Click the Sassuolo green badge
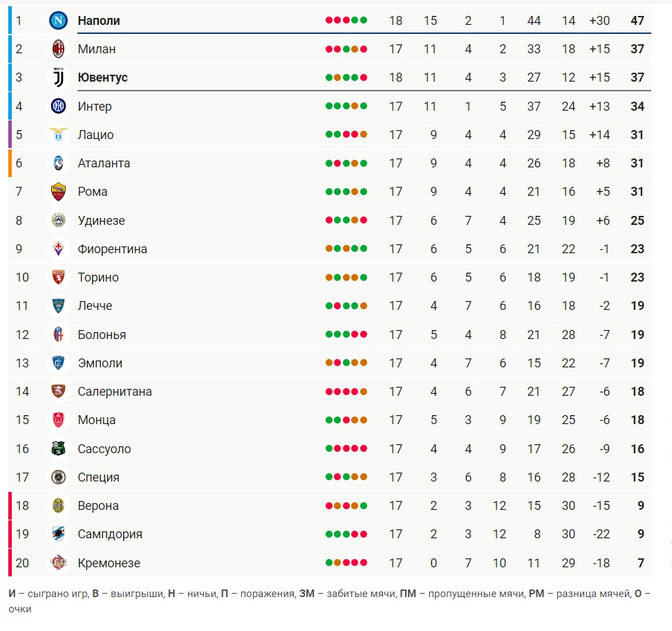 coord(58,449)
